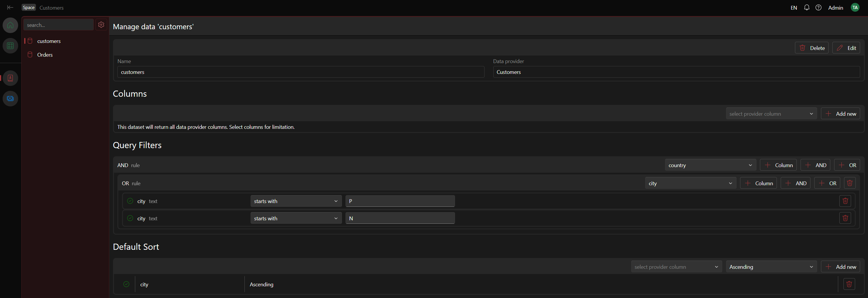
Task: Delete the city starts with N filter
Action: (x=845, y=218)
